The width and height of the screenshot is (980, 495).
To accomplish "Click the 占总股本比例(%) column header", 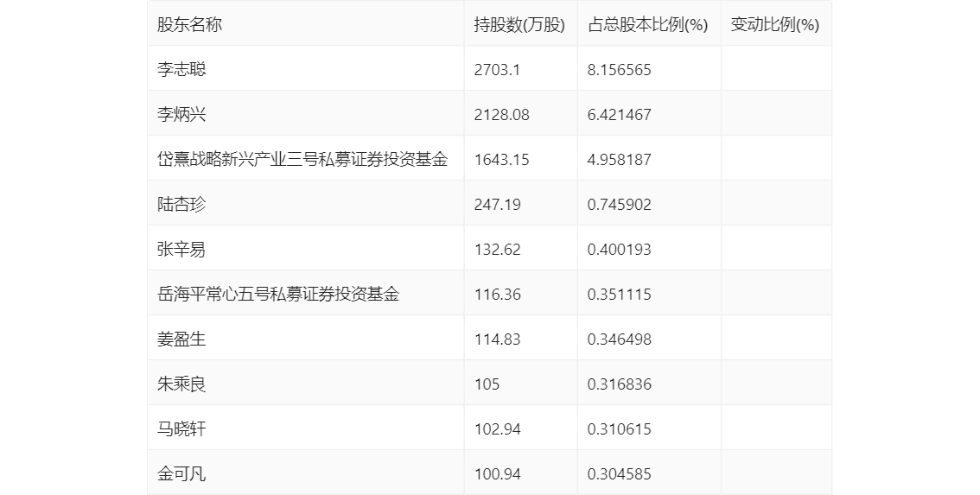I will click(647, 25).
